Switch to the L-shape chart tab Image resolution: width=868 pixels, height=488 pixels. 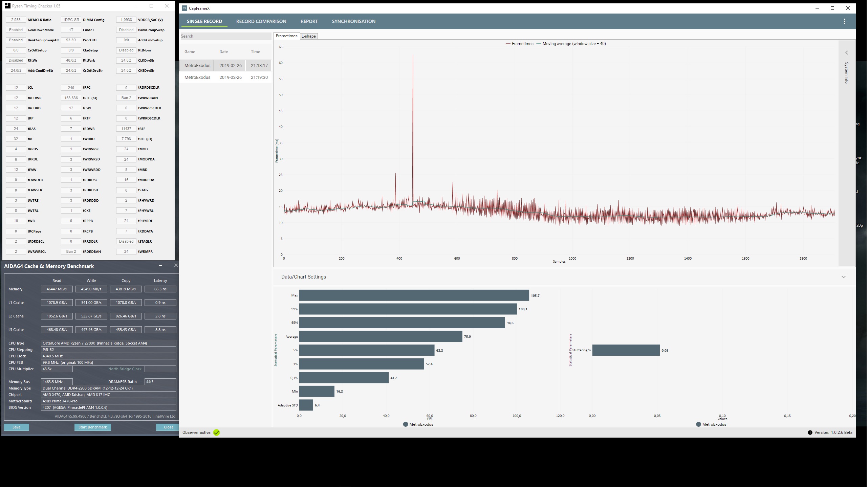(309, 36)
